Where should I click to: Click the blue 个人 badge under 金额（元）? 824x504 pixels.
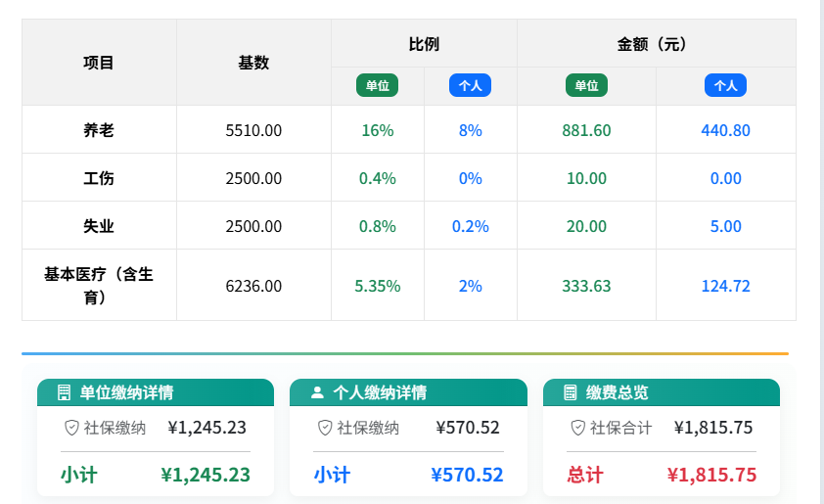click(726, 85)
